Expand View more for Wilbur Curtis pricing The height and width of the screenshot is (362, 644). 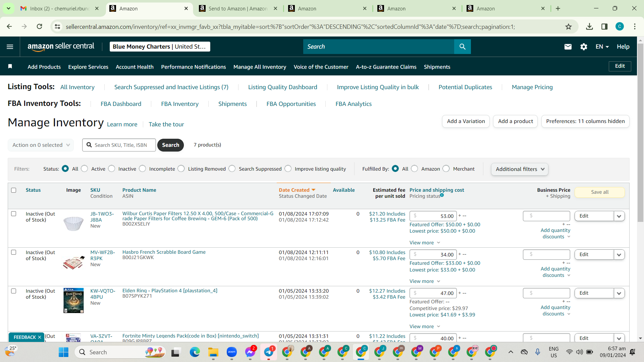(x=425, y=243)
